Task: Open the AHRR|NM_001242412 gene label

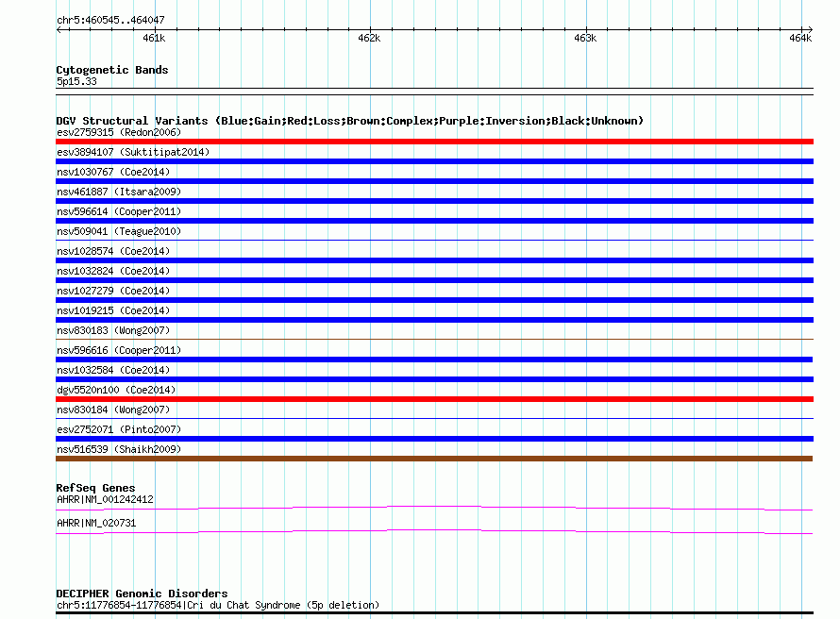Action: [105, 499]
